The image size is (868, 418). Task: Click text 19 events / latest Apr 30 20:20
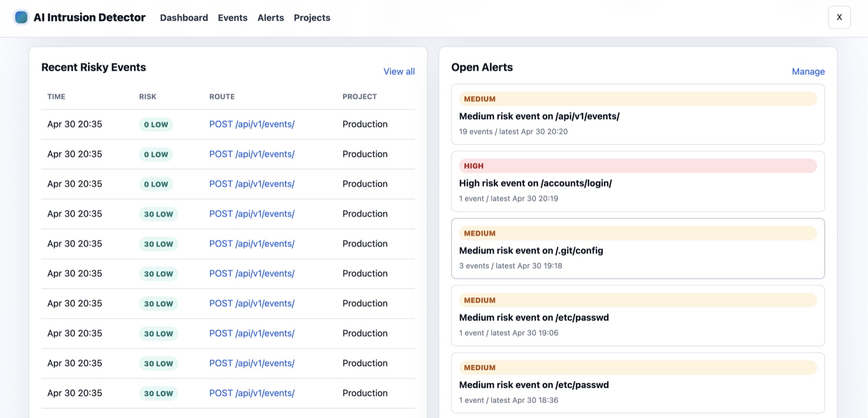click(x=513, y=131)
